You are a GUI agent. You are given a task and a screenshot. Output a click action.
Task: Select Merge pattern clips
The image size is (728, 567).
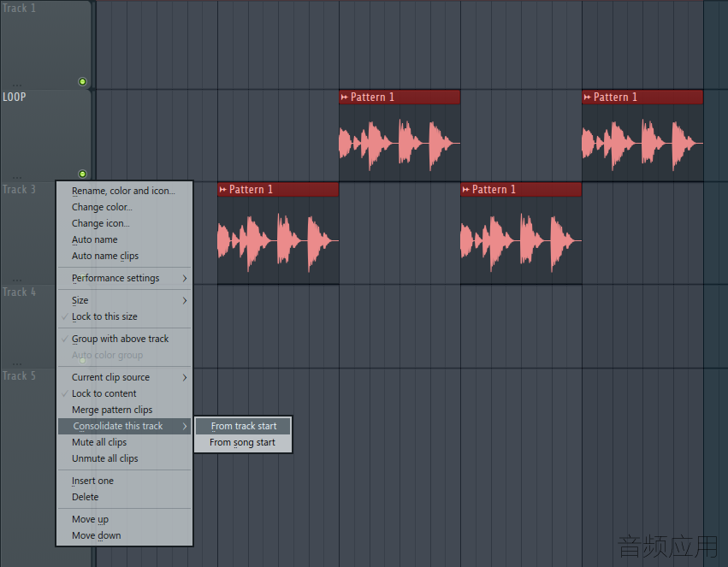click(x=123, y=410)
